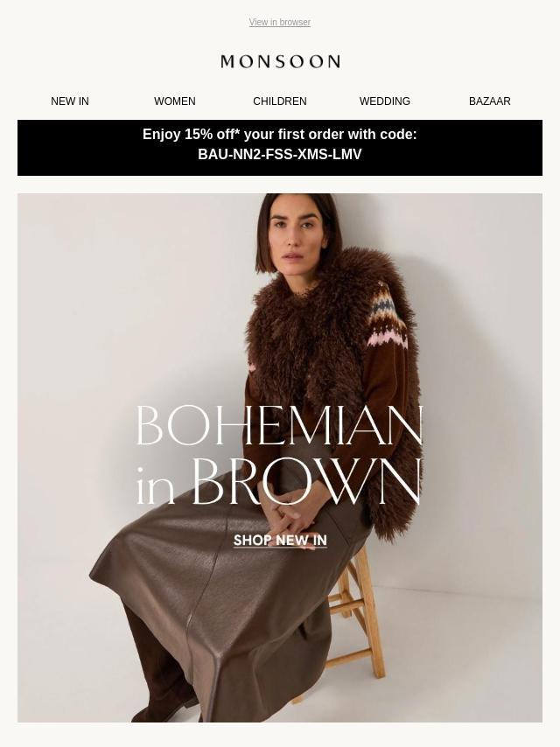Viewport: 560px width, 747px height.
Task: Click the BOHEMIAN headline text
Action: [280, 425]
